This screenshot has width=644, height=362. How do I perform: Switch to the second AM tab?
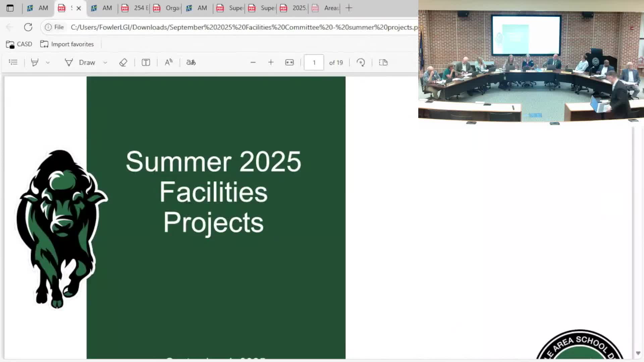102,8
